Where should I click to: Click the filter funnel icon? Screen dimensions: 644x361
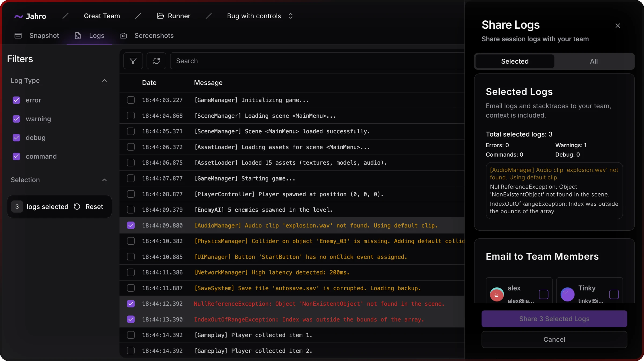pyautogui.click(x=133, y=61)
